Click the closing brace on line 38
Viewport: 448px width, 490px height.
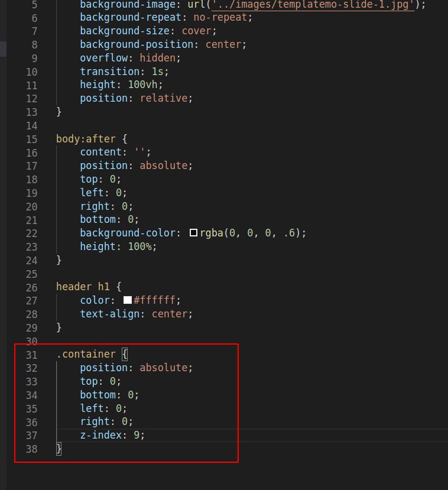59,449
